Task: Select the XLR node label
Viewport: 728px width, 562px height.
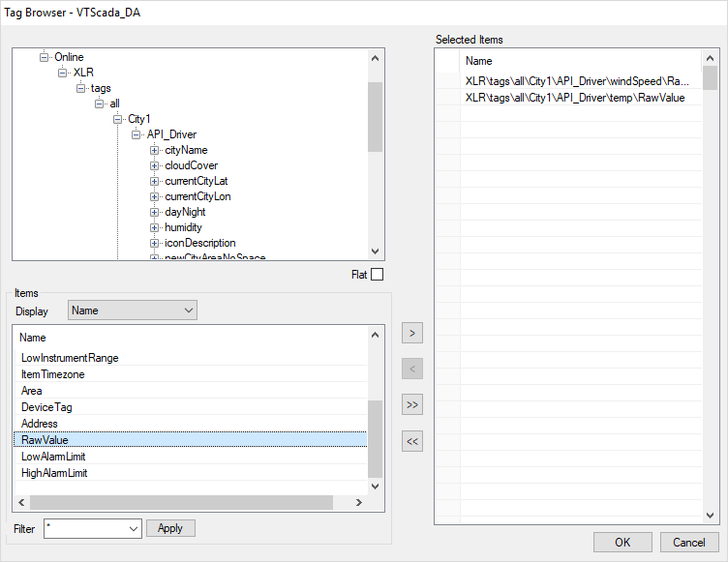Action: point(83,73)
